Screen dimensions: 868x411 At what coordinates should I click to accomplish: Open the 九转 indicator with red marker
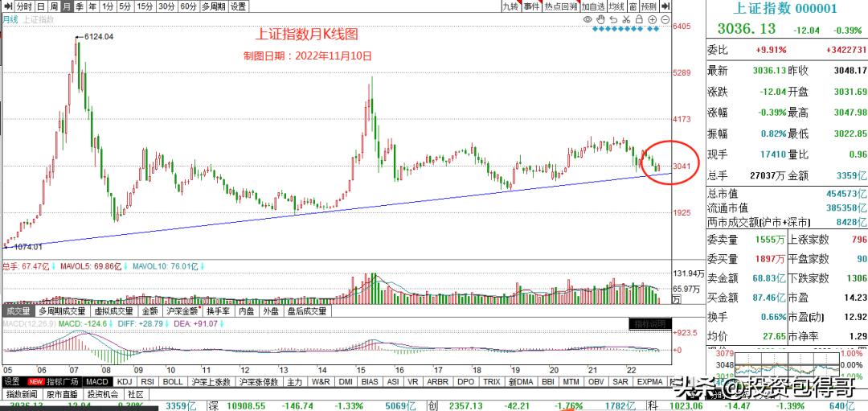[511, 6]
